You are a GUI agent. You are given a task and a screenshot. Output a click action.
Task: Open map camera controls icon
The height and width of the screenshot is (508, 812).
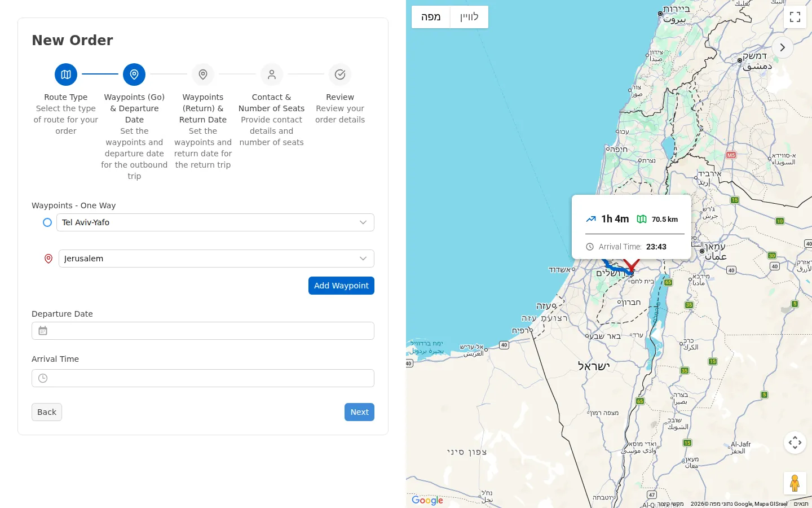(795, 443)
